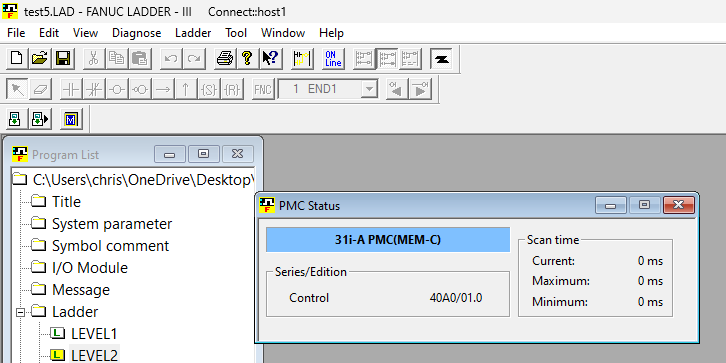The height and width of the screenshot is (363, 726).
Task: Click the Paste clipboard icon
Action: coord(139,58)
